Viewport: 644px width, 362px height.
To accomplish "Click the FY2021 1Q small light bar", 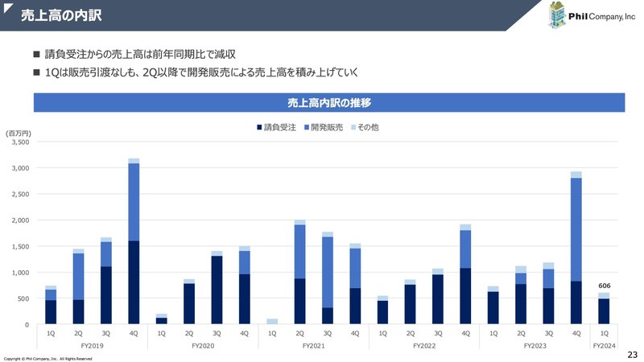I will [272, 321].
